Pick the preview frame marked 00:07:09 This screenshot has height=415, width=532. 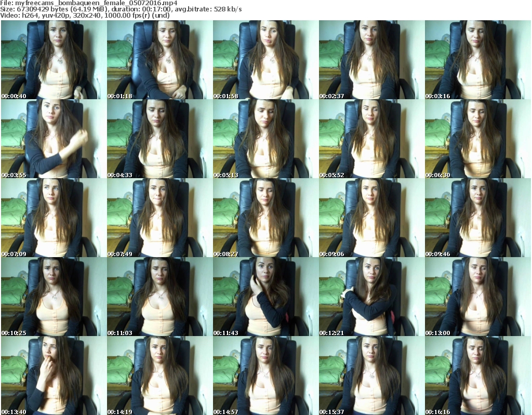(54, 218)
